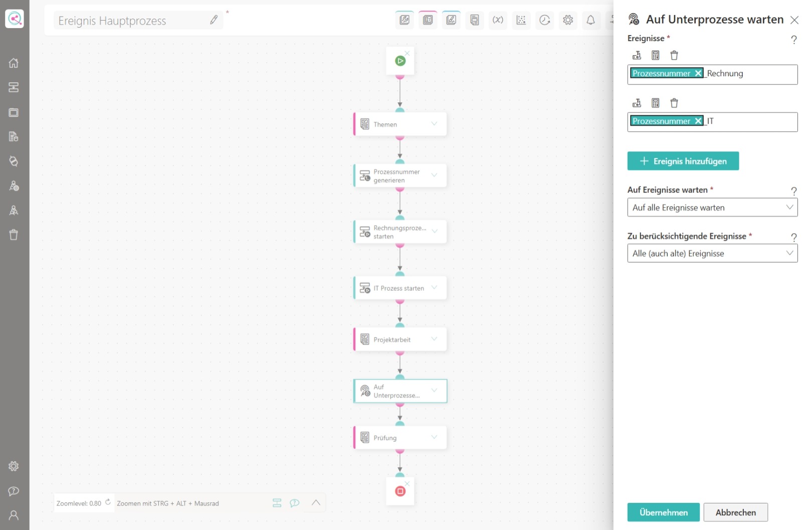The width and height of the screenshot is (812, 530).
Task: Open the variables (x) toolbar icon
Action: click(x=498, y=20)
